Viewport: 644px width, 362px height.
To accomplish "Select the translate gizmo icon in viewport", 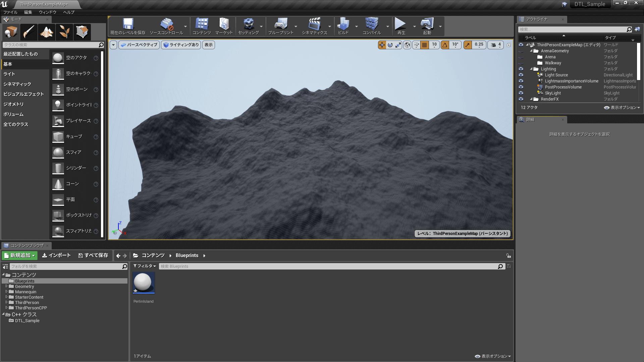I will (382, 45).
